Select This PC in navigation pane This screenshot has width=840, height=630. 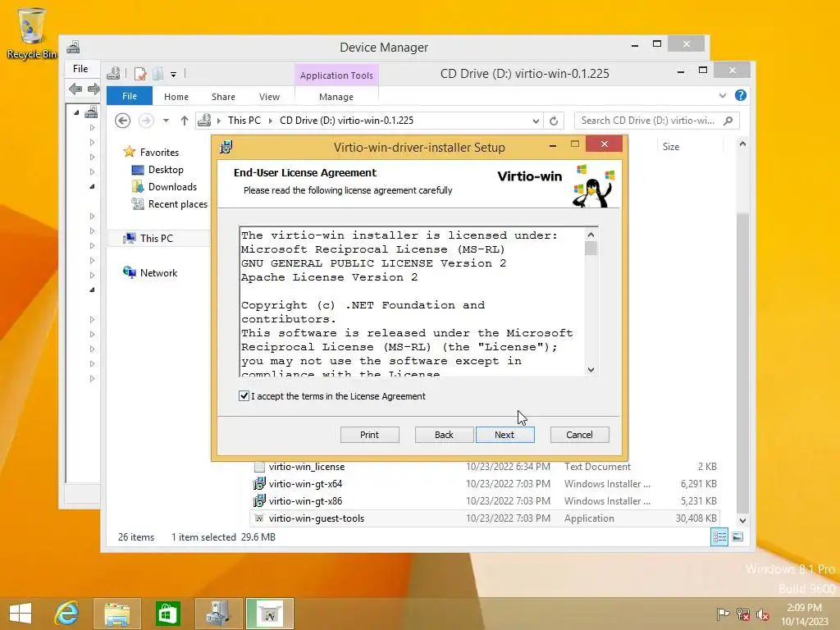(157, 239)
